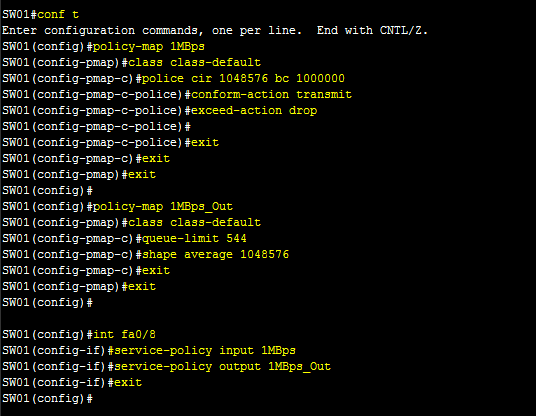Click the 'queue-limit 544' command

coord(194,238)
